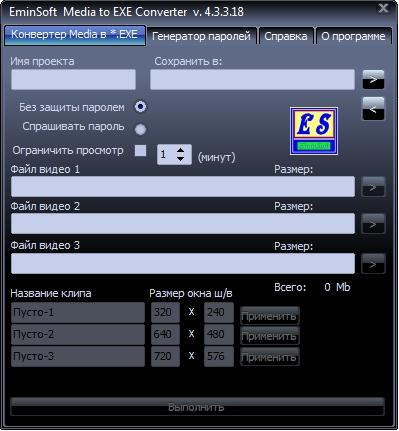Click the Файл видео 1 path field
399x431 pixels.
(183, 187)
